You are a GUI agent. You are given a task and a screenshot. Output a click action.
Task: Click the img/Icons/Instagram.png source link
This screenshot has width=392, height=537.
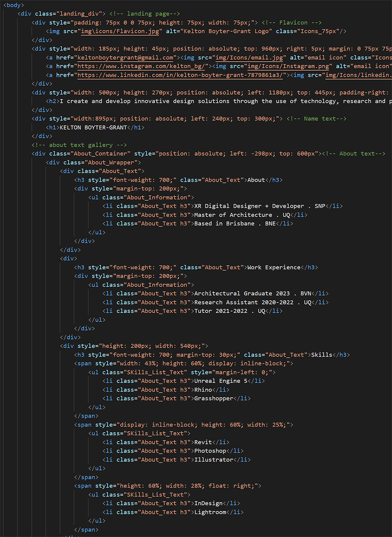(x=288, y=66)
